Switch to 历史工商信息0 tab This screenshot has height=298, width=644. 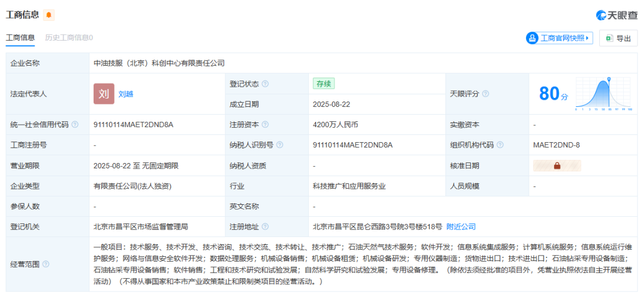pyautogui.click(x=69, y=38)
